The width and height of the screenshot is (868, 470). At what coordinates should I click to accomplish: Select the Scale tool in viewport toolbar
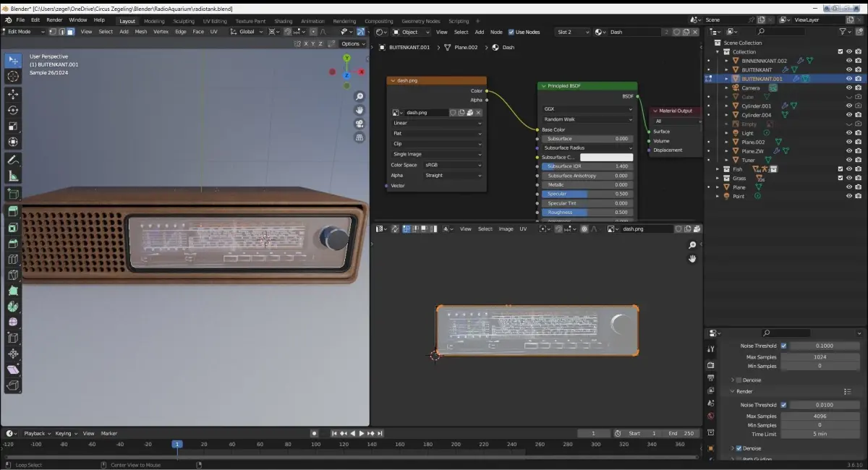tap(13, 126)
